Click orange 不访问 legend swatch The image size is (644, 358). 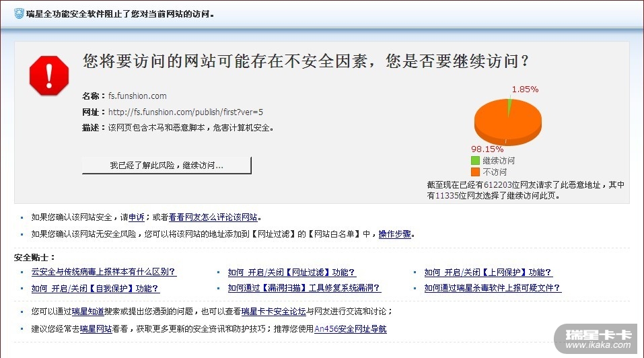(x=475, y=172)
